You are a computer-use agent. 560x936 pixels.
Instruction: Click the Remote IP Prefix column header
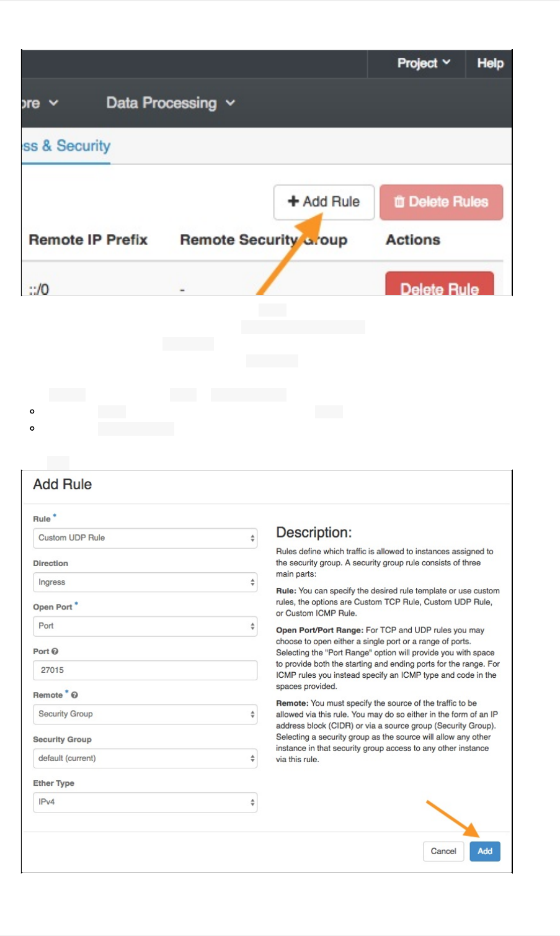tap(88, 240)
